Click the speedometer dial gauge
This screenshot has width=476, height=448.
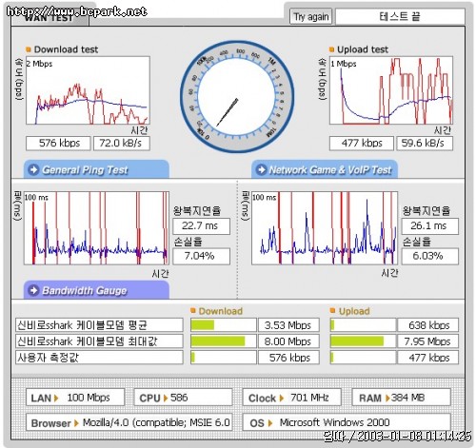click(237, 97)
